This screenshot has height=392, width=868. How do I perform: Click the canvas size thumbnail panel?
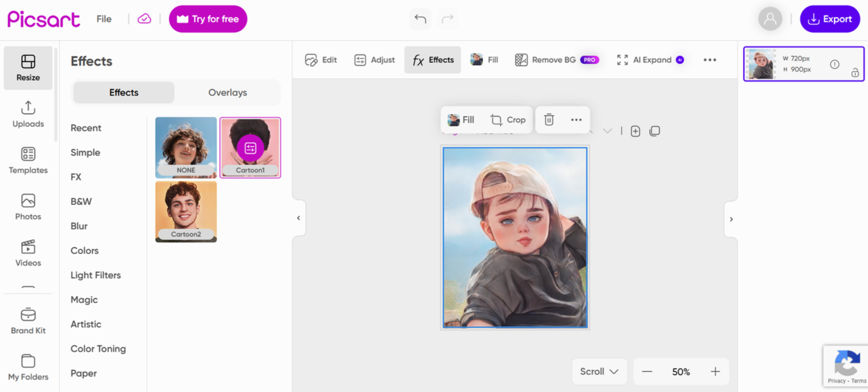click(804, 64)
